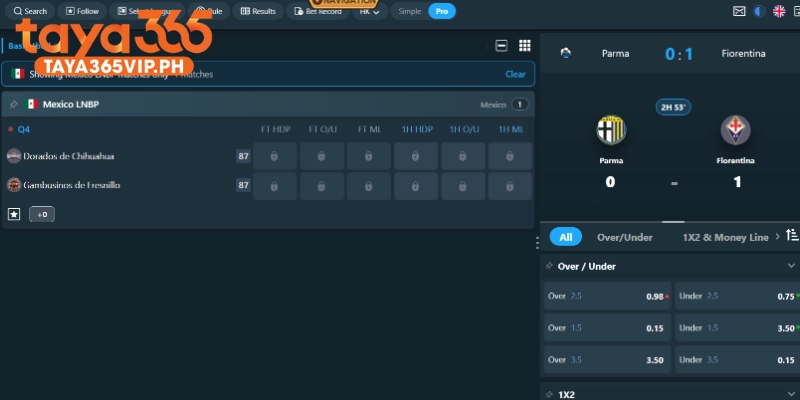800x400 pixels.
Task: Click the soccer ball sport icon
Action: click(565, 53)
